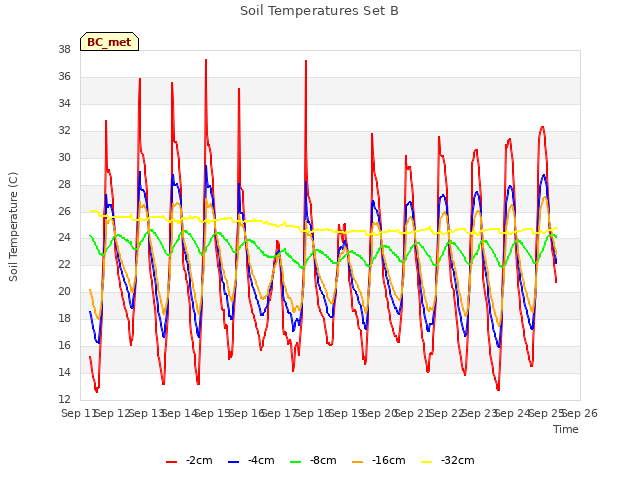Click the y-axis tick label 32
Image resolution: width=640 pixels, height=480 pixels.
point(64,131)
